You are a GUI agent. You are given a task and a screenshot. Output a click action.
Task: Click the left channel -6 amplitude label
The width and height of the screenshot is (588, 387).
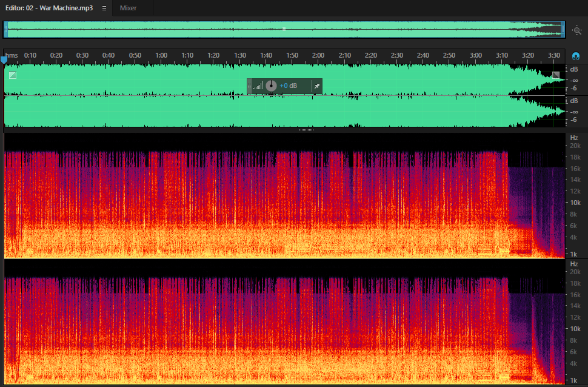click(x=573, y=88)
